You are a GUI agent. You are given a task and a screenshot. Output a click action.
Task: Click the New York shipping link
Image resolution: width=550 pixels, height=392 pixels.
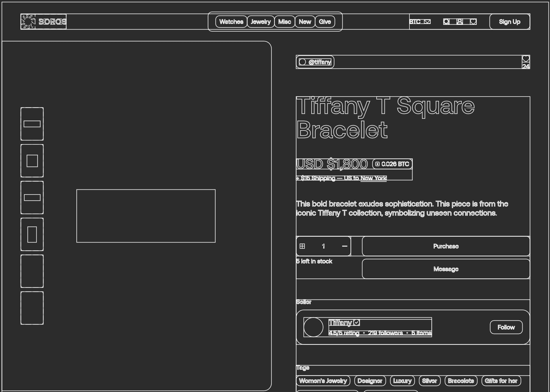tap(373, 178)
